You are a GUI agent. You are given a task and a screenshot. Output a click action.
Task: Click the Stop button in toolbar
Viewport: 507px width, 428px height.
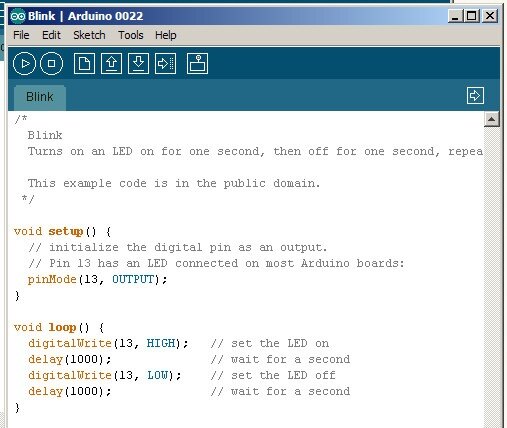point(51,63)
